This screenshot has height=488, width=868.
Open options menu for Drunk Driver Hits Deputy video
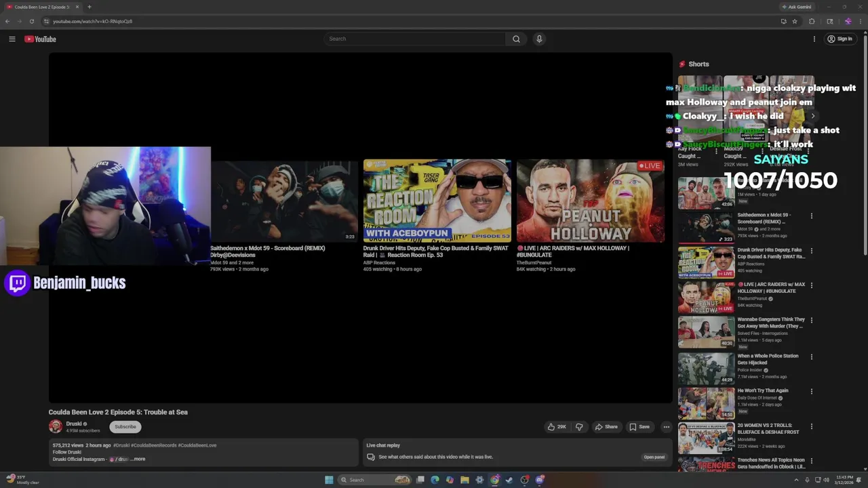coord(811,251)
